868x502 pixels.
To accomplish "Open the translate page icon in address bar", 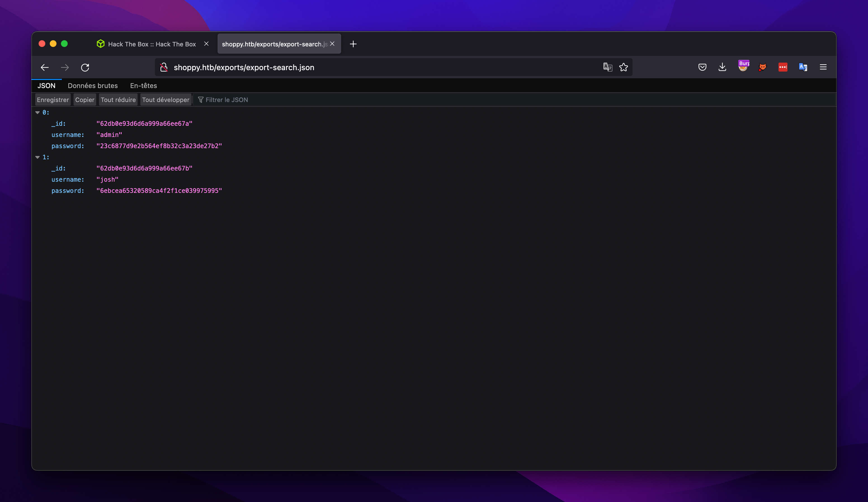I will click(608, 67).
